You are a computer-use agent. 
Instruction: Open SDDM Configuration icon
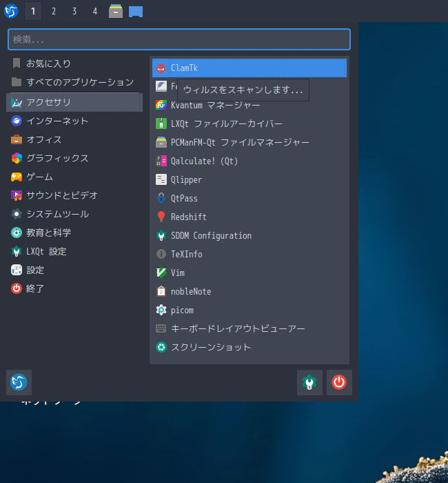click(x=161, y=235)
